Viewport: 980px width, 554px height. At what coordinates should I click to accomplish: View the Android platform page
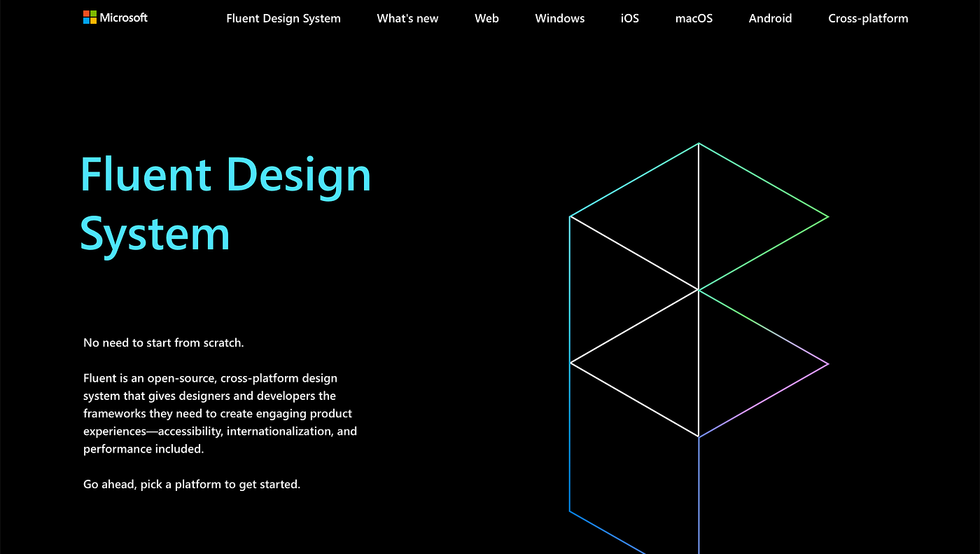pos(770,18)
